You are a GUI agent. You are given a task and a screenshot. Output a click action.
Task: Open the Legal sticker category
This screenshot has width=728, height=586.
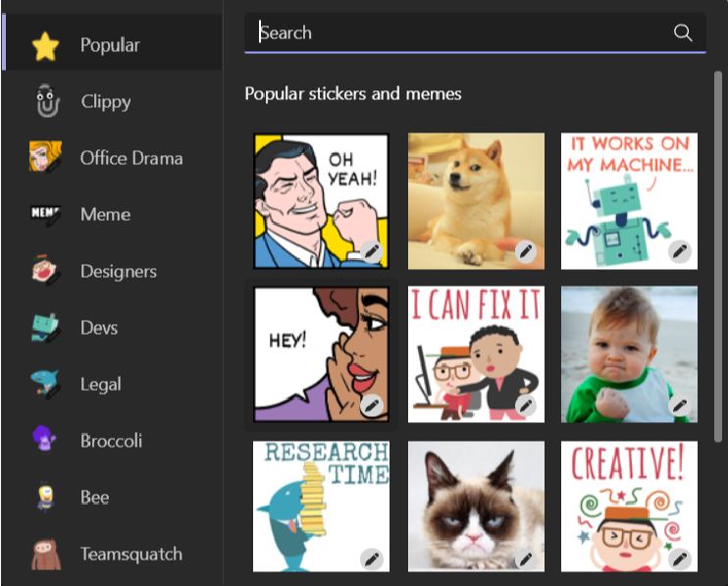113,384
